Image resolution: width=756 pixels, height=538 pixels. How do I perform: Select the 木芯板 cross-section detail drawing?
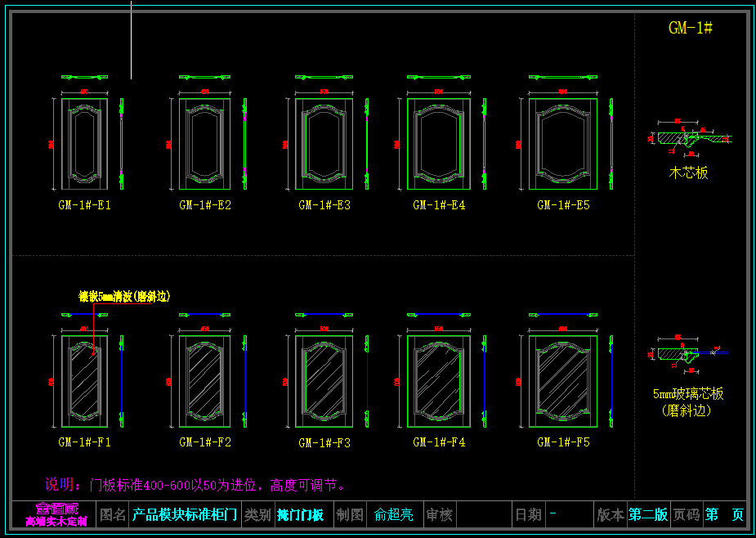click(x=688, y=140)
